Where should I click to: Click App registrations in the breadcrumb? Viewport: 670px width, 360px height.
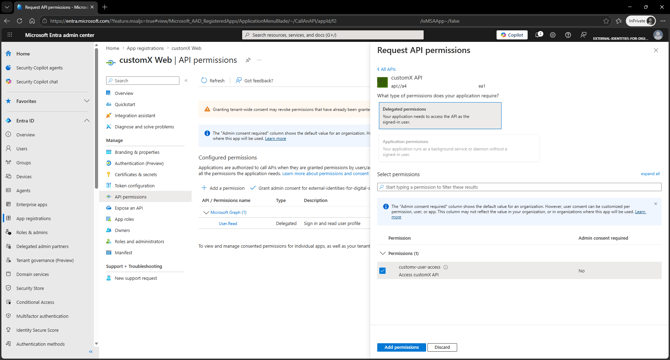click(x=145, y=48)
